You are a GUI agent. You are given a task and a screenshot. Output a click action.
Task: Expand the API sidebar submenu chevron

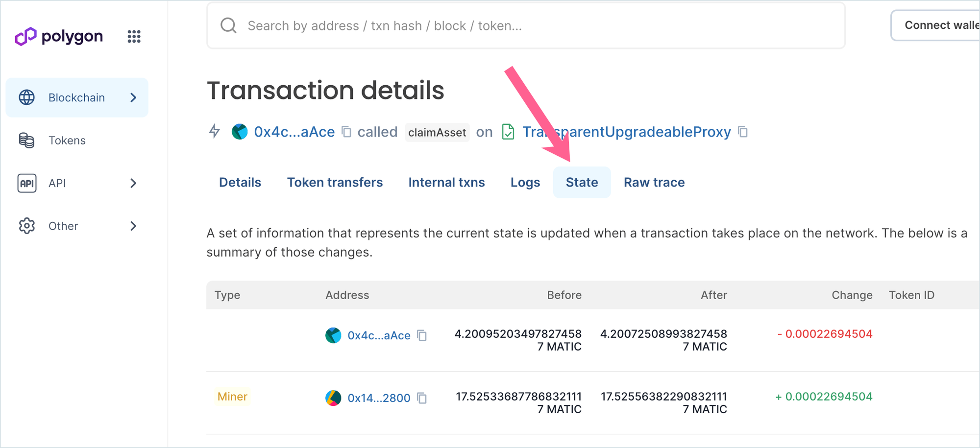point(133,183)
